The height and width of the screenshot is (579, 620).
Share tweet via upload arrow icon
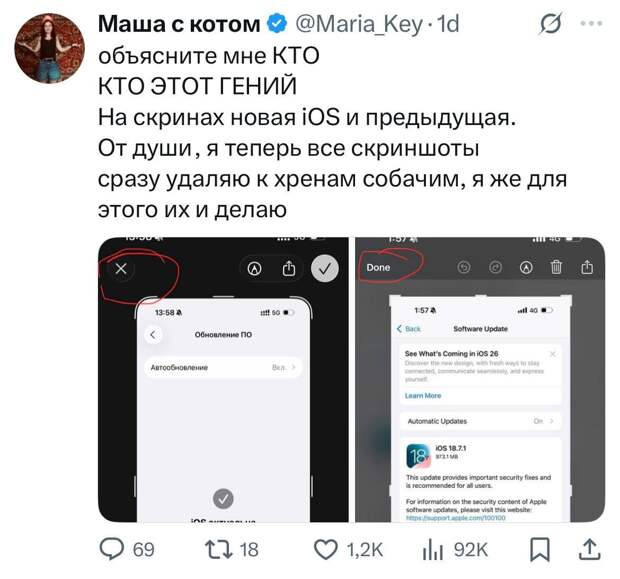tap(589, 549)
